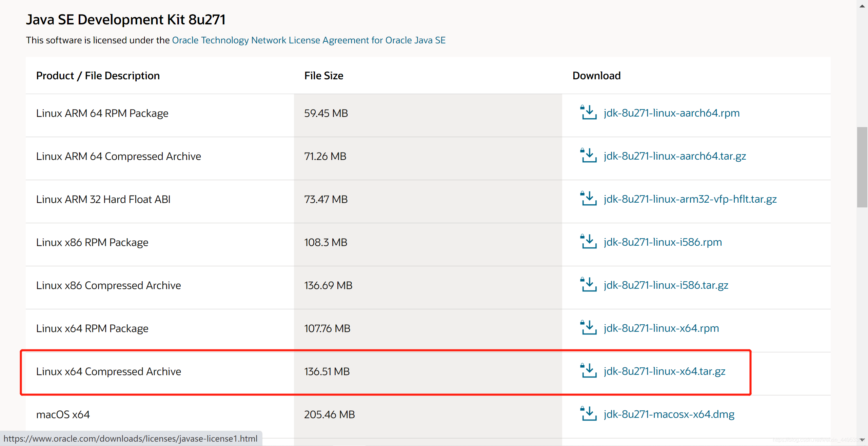Viewport: 868px width, 446px height.
Task: Download jdk-8u271-linux-aarch64.rpm link
Action: click(671, 113)
